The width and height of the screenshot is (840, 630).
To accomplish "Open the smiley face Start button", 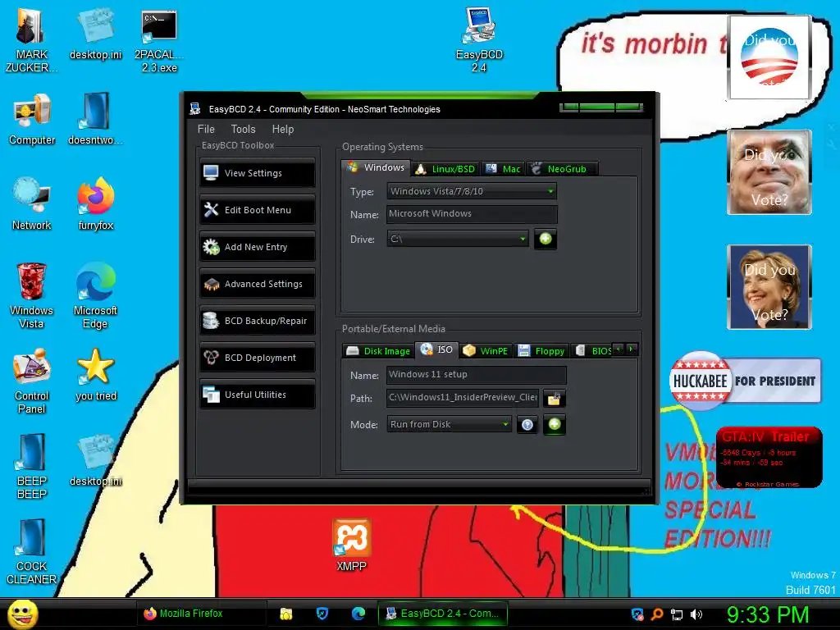I will point(22,614).
